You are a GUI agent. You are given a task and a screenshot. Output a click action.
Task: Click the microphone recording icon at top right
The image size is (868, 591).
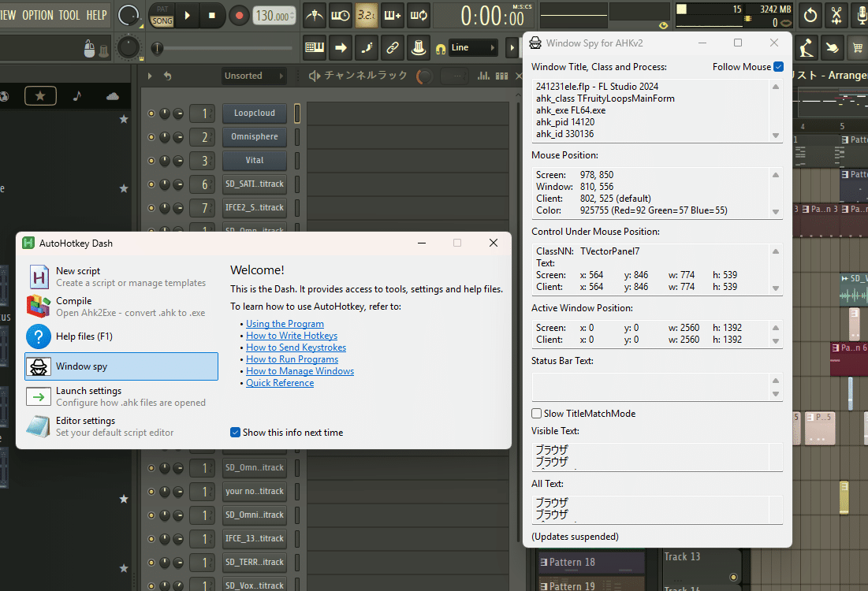point(862,16)
